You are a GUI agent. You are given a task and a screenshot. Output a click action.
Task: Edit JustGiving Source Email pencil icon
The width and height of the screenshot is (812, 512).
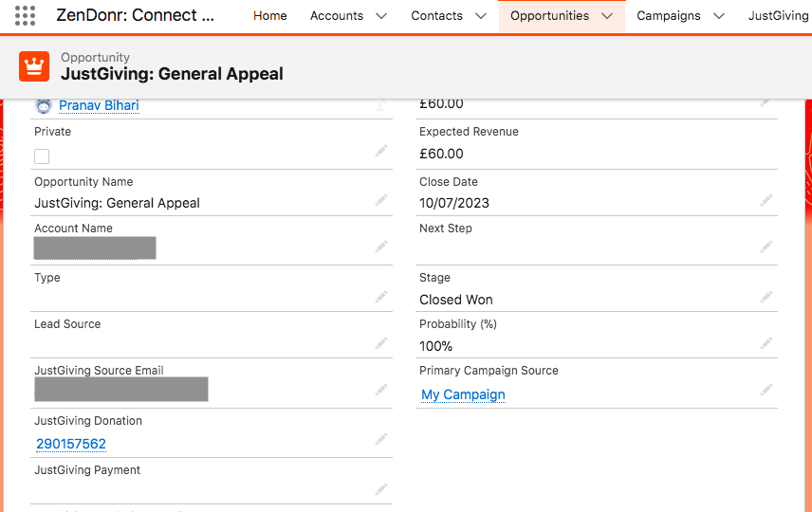click(x=381, y=390)
